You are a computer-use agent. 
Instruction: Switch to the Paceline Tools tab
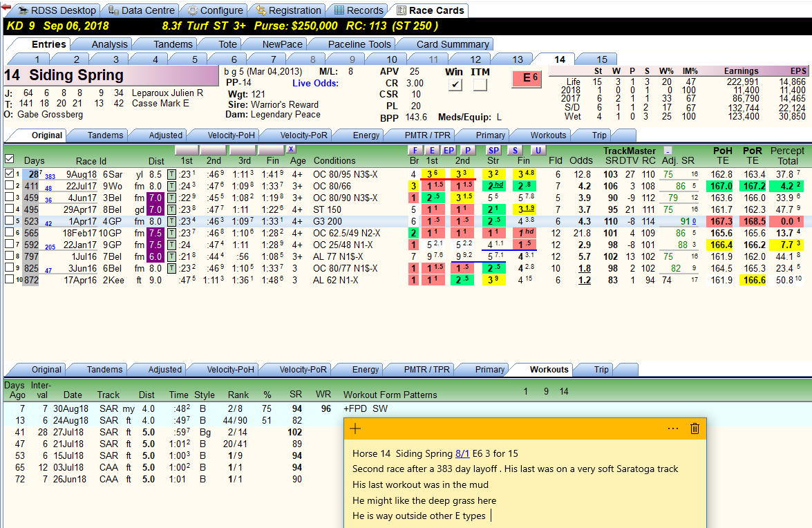click(x=359, y=44)
